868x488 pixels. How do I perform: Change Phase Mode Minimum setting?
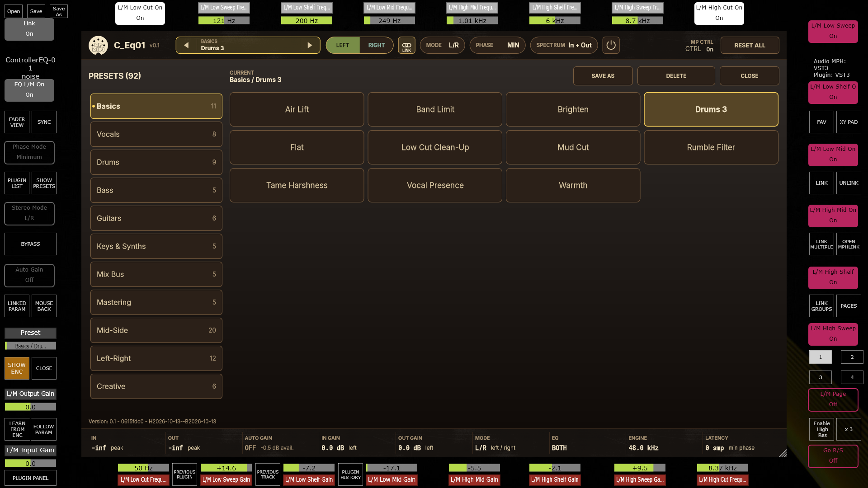click(29, 152)
